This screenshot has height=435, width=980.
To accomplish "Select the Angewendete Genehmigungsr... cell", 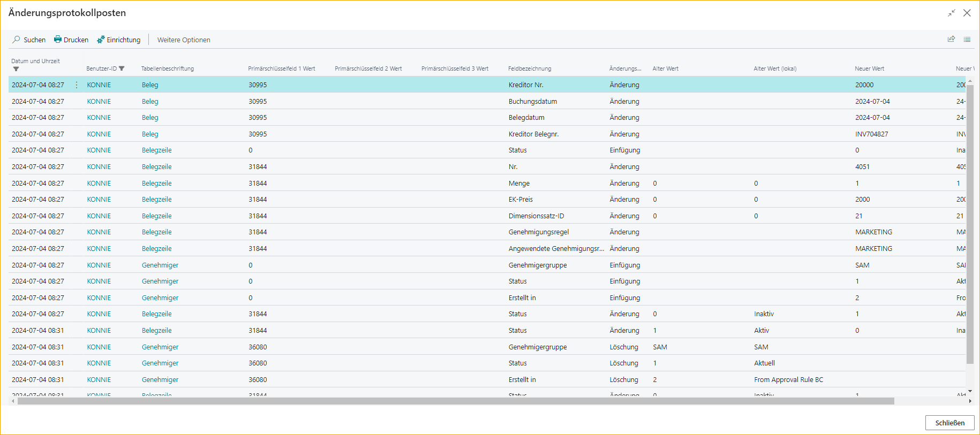I will tap(556, 249).
